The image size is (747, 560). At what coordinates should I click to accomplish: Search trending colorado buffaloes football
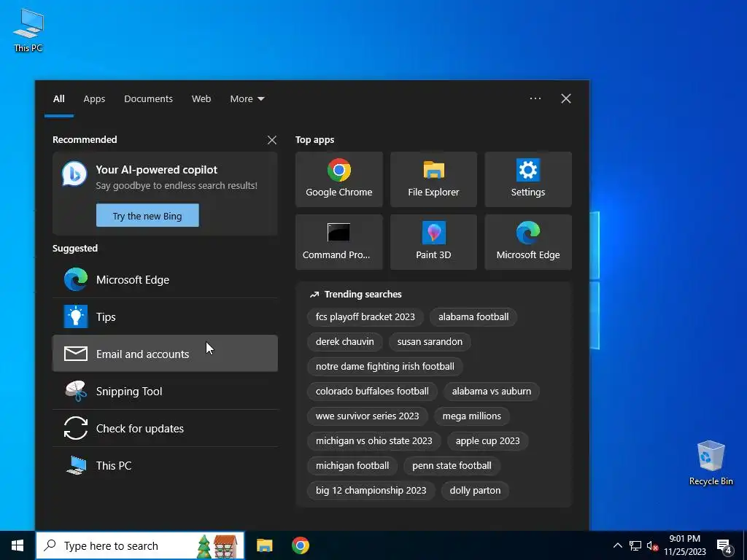(x=372, y=391)
